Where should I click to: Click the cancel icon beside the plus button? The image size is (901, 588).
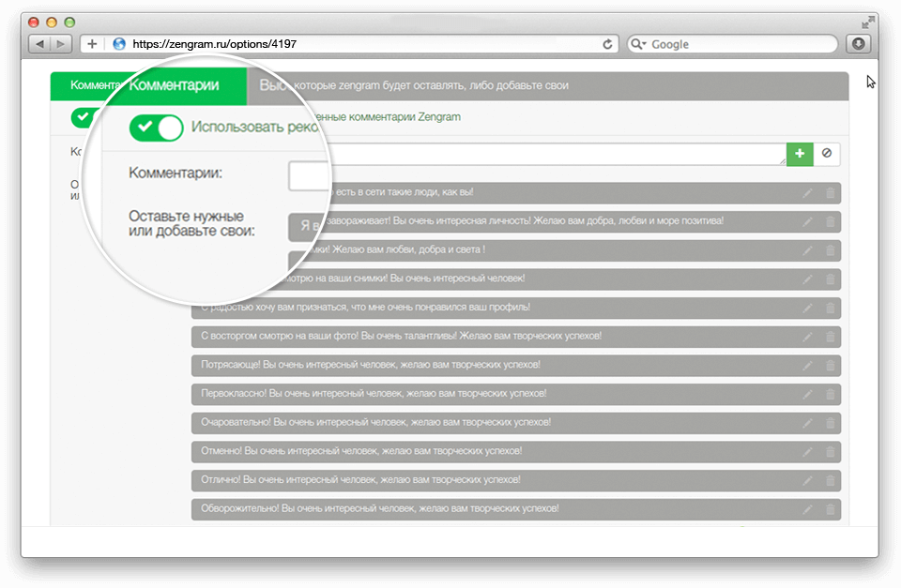(x=826, y=154)
